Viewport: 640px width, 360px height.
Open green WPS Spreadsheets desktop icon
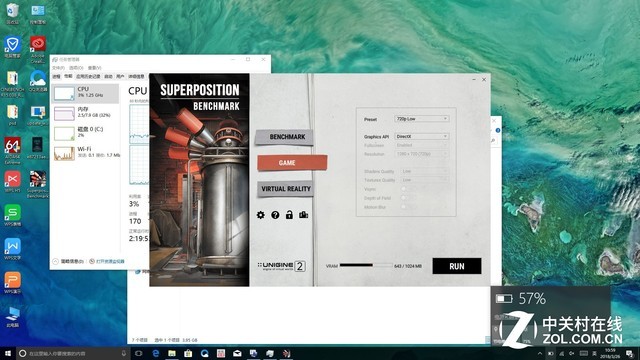13,216
